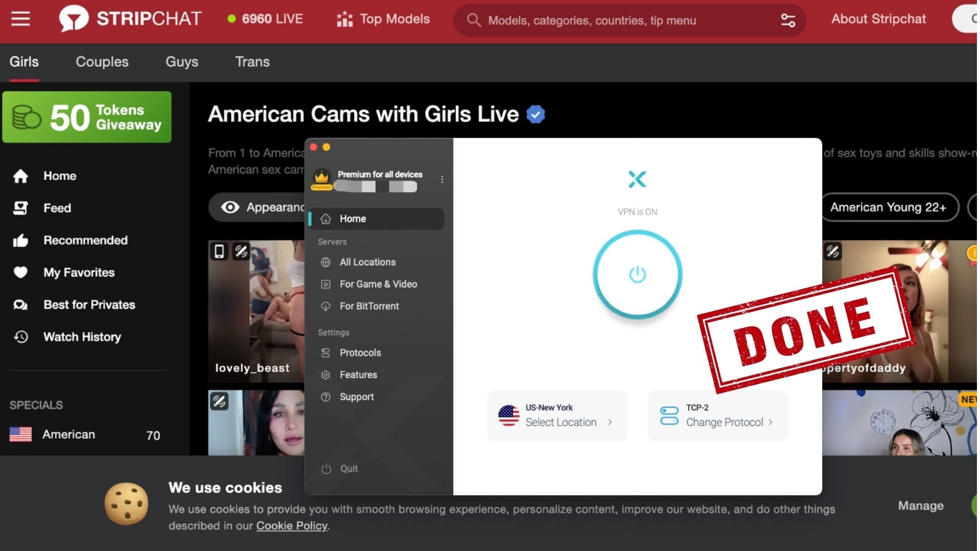The image size is (980, 551).
Task: Open search filter settings icon
Action: click(x=788, y=20)
